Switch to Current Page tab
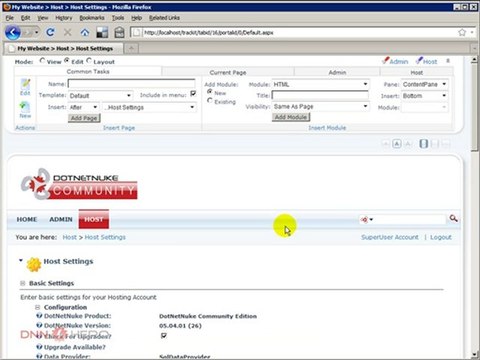 tap(228, 72)
